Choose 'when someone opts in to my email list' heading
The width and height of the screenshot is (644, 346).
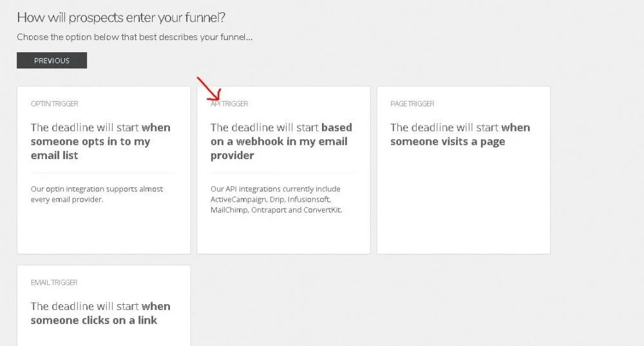[x=100, y=141]
